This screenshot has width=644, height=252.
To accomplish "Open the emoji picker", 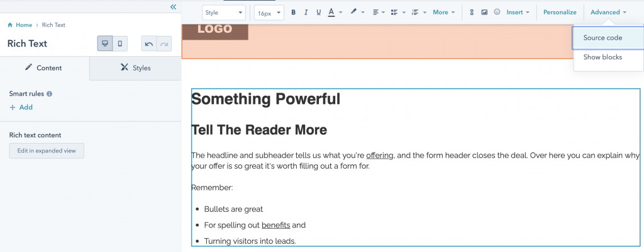I will coord(497,12).
